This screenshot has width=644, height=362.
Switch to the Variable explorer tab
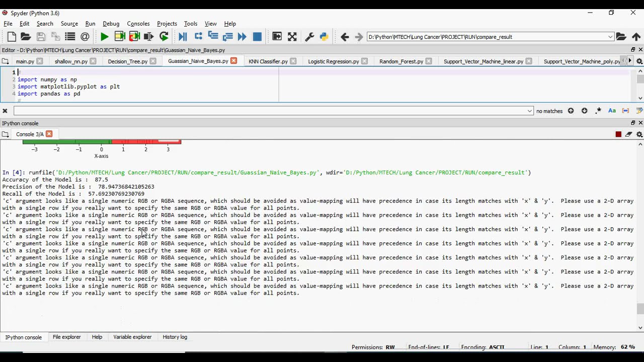click(132, 337)
